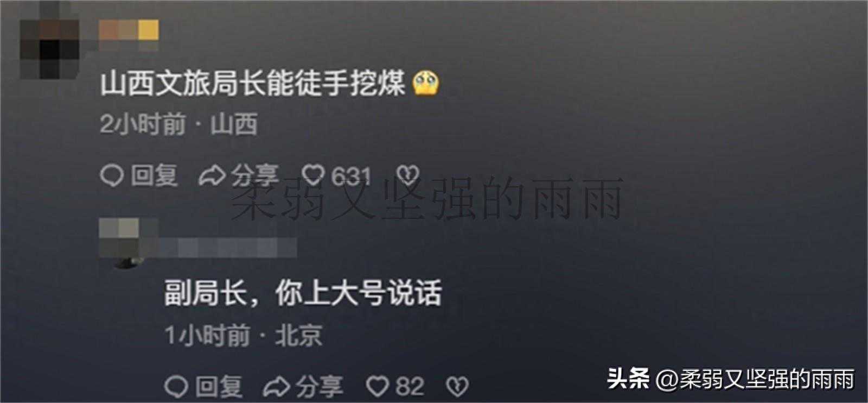868x403 pixels.
Task: Select reply text 副局长，你上大号说话
Action: (x=303, y=293)
